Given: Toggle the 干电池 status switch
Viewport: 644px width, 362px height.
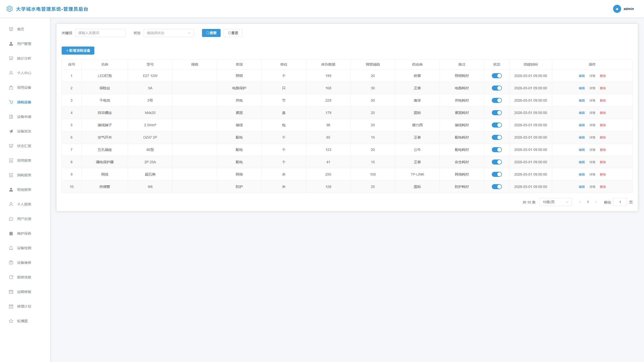Looking at the screenshot, I should (x=497, y=100).
